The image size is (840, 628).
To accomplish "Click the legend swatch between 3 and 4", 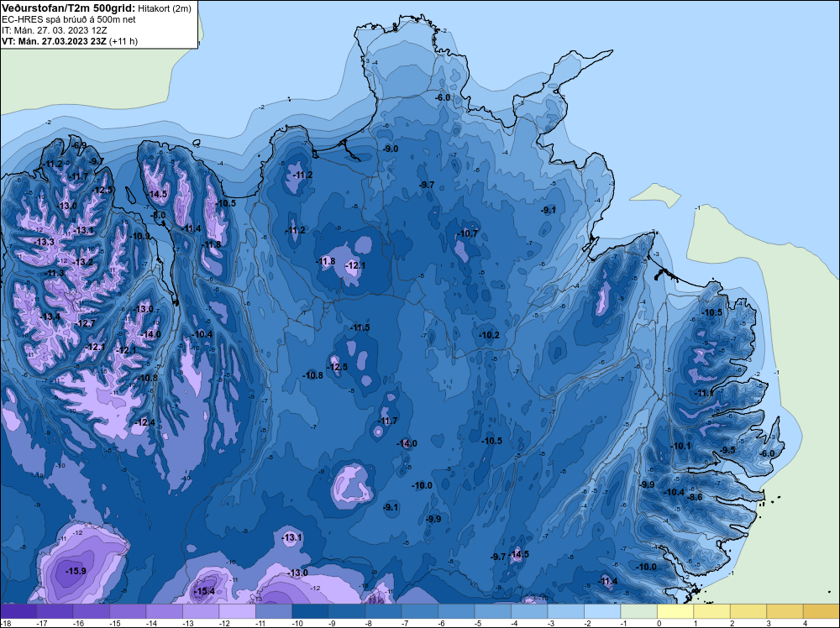I will (x=785, y=611).
